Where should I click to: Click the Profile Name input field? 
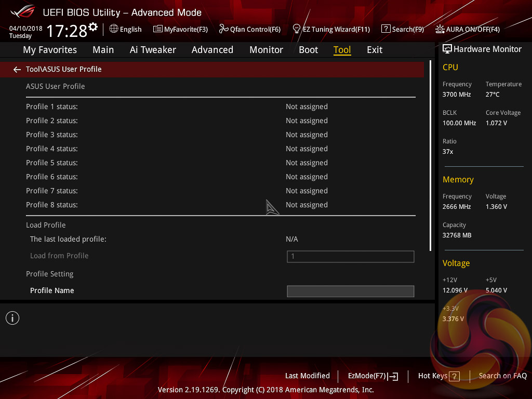pyautogui.click(x=351, y=291)
